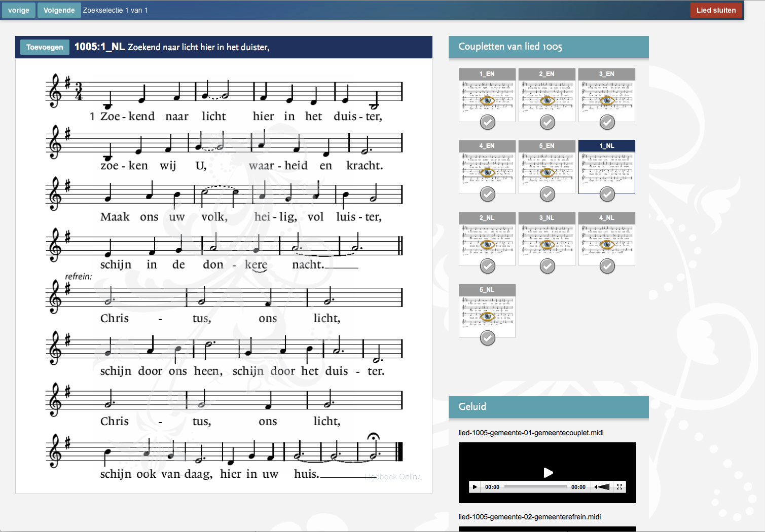765x532 pixels.
Task: Click the 'Coupletten van lied 1005' heading
Action: 510,47
